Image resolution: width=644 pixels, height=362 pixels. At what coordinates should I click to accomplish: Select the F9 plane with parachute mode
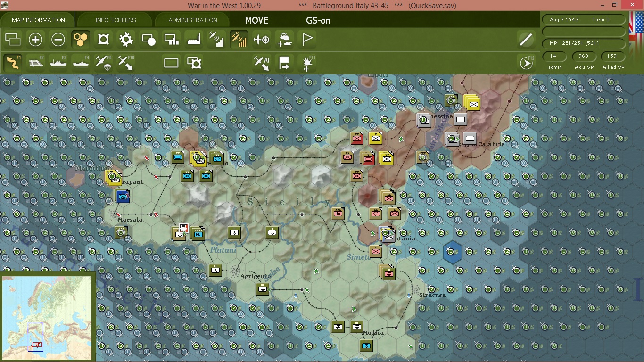click(x=103, y=63)
